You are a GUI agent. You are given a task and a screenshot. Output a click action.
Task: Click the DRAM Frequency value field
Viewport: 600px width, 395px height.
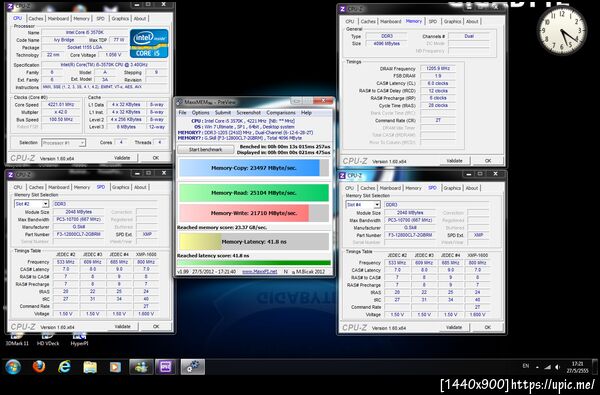[x=438, y=69]
